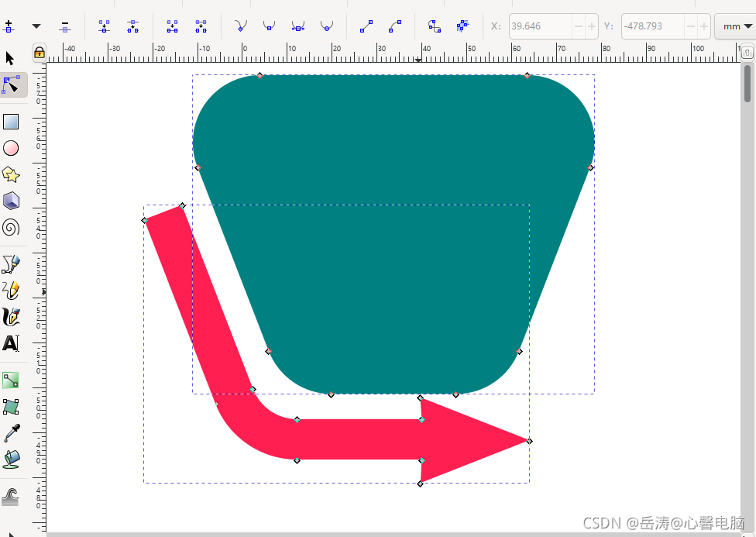756x537 pixels.
Task: Select the Selector arrow tool
Action: pos(10,58)
